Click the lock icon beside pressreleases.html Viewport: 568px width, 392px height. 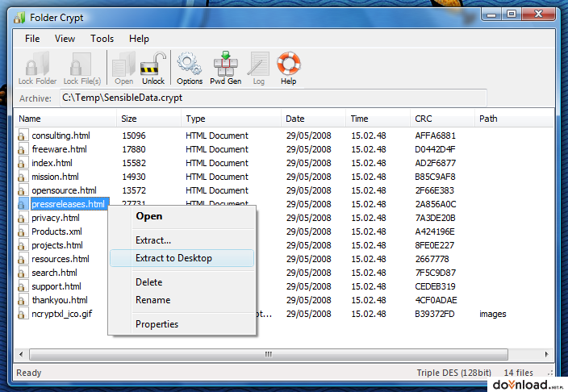point(22,204)
